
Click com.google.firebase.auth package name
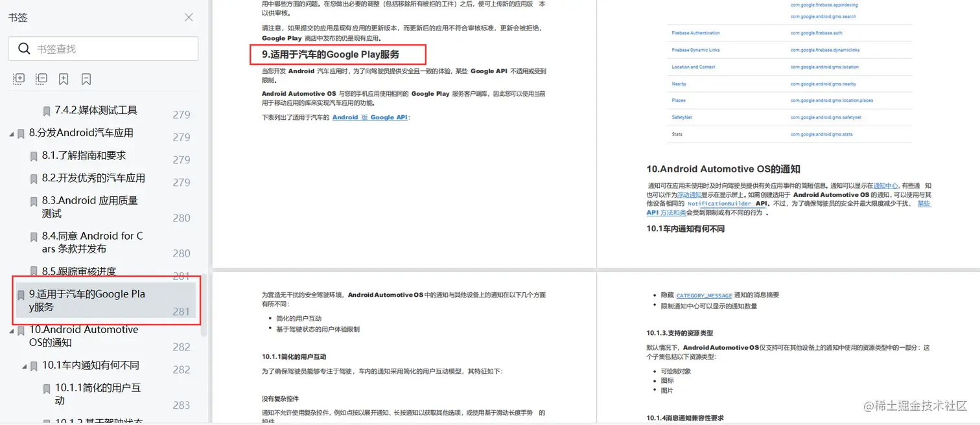(x=816, y=33)
